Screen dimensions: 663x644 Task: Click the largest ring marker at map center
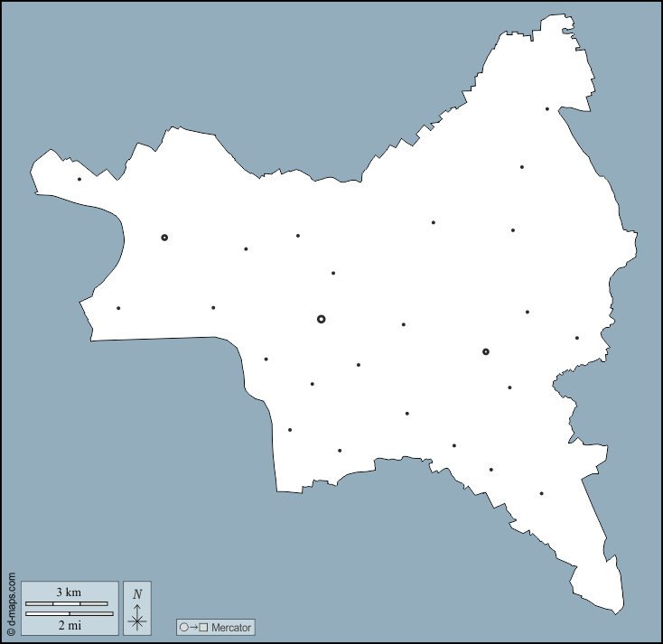tap(322, 319)
